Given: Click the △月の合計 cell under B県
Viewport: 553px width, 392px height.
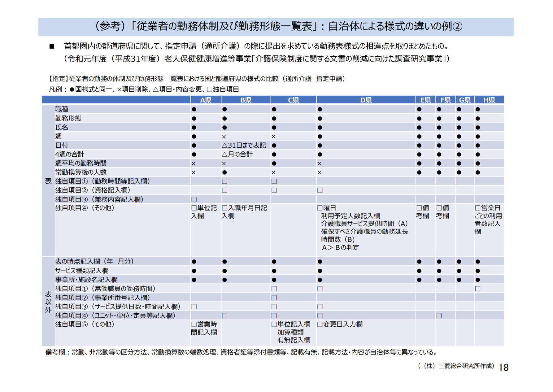Looking at the screenshot, I should coord(237,154).
